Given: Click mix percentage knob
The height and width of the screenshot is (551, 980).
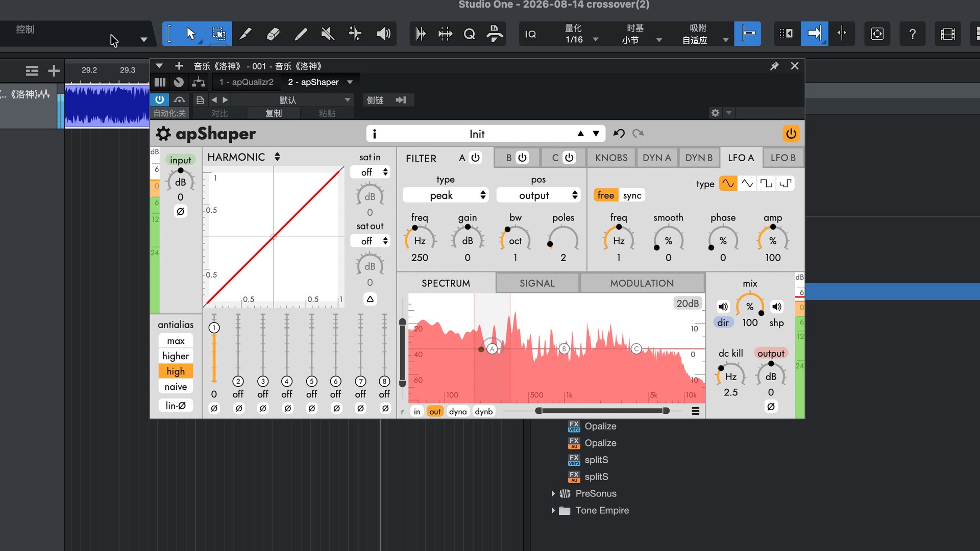Looking at the screenshot, I should coord(750,306).
